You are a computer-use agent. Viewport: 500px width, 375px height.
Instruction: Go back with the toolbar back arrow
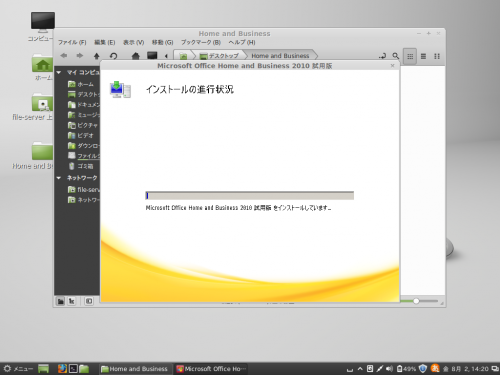click(x=64, y=56)
